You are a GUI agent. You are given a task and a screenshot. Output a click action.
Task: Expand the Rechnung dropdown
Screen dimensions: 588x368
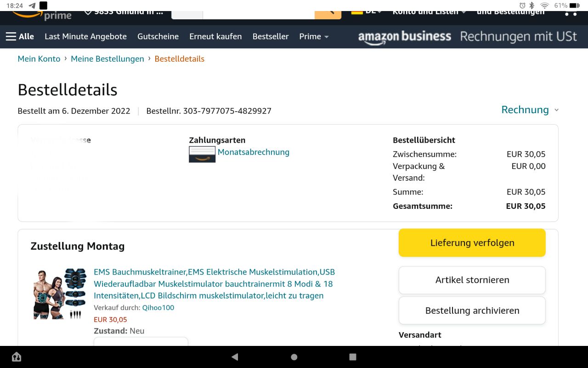pyautogui.click(x=530, y=110)
